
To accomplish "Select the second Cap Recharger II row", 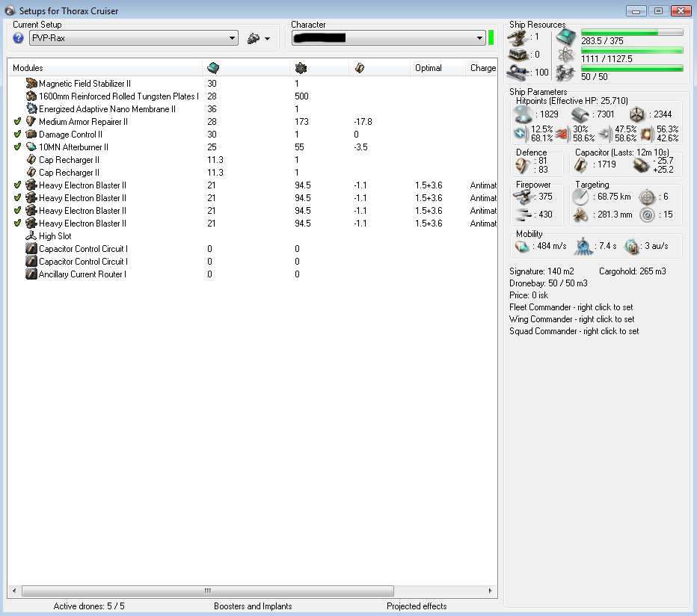I will coord(252,173).
